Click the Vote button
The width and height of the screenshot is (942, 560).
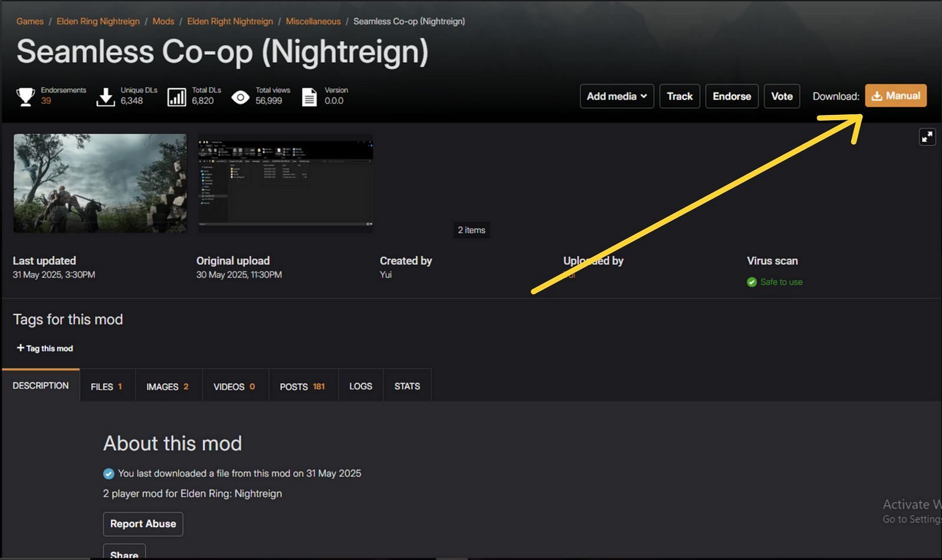tap(782, 96)
